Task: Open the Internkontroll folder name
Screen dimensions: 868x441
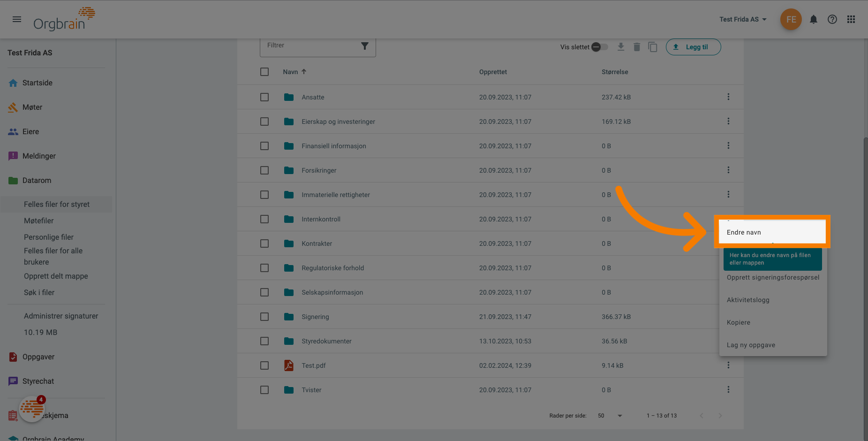Action: click(321, 219)
